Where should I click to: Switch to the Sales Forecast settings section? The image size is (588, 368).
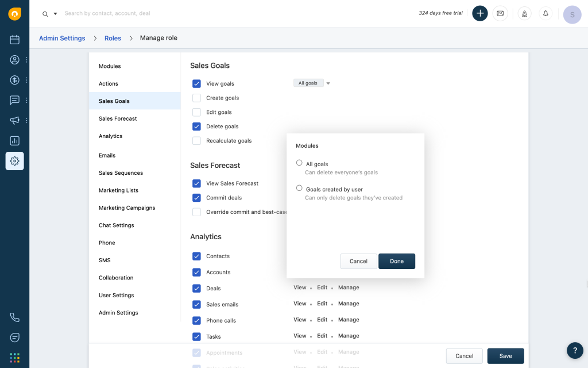tap(118, 118)
